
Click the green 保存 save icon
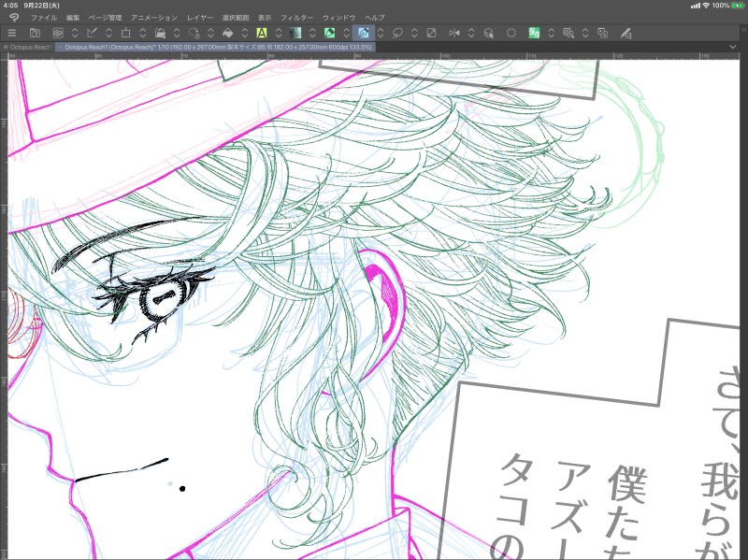pos(534,33)
